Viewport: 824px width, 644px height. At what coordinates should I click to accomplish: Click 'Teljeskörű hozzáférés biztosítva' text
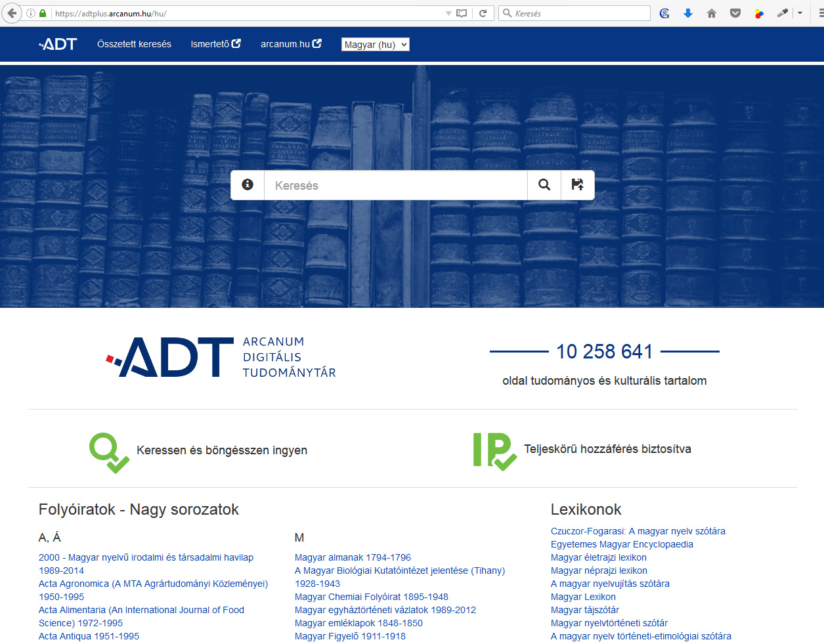click(607, 449)
